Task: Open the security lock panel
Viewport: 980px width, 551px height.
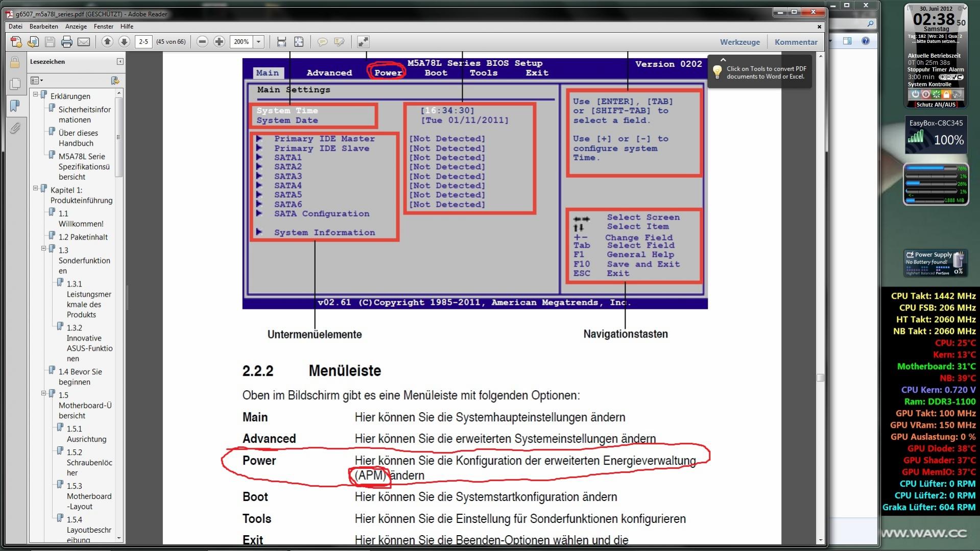Action: tap(15, 62)
